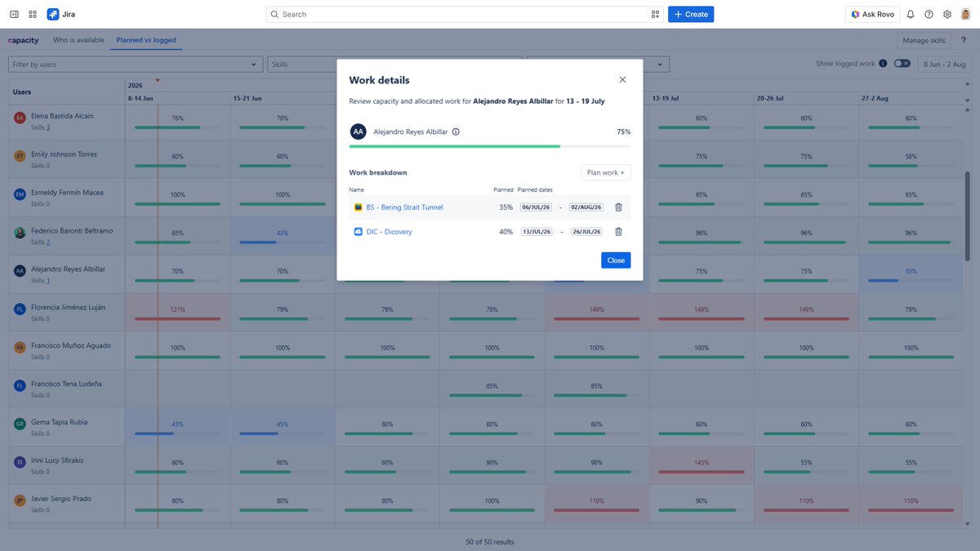Click the info icon beside Alejandro Reyes Albillar
This screenshot has width=980, height=551.
456,131
